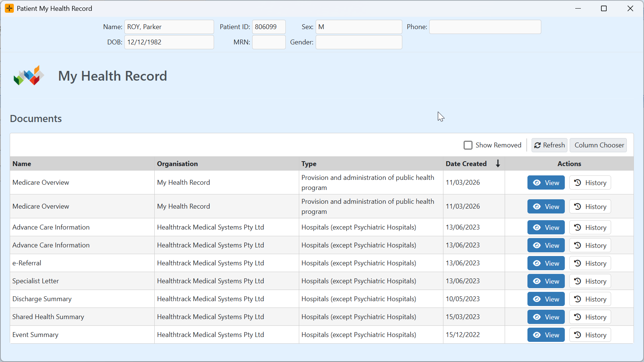This screenshot has width=644, height=362.
Task: Open the Column Chooser
Action: click(x=598, y=145)
